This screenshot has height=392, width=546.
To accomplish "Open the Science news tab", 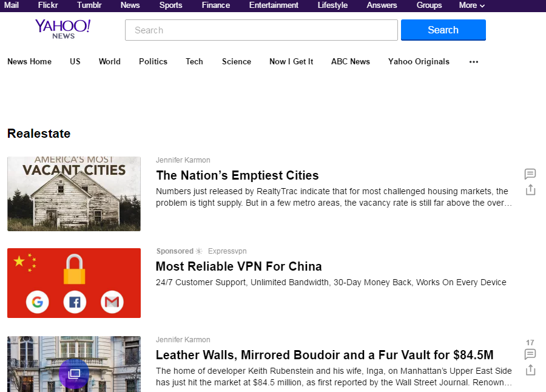I will pyautogui.click(x=236, y=61).
